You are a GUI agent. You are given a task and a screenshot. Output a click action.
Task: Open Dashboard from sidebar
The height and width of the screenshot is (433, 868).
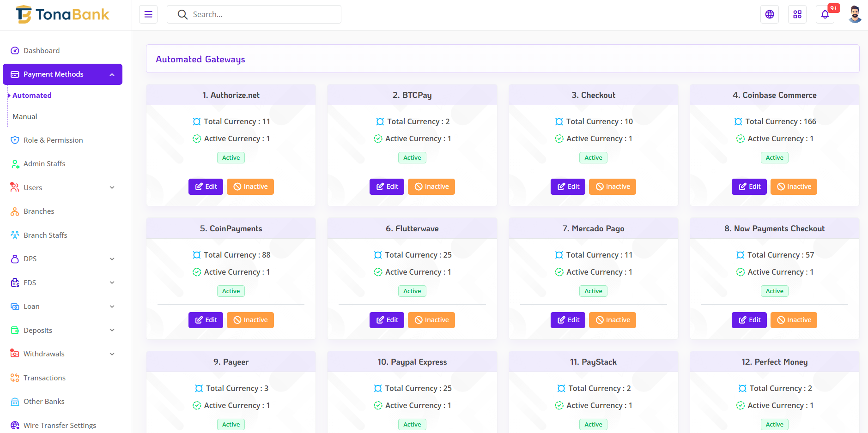coord(42,51)
